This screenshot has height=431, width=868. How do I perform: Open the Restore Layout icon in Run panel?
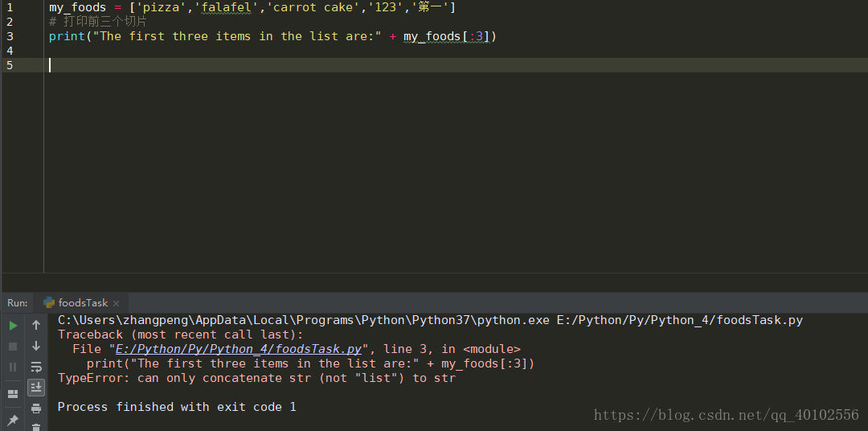tap(13, 394)
